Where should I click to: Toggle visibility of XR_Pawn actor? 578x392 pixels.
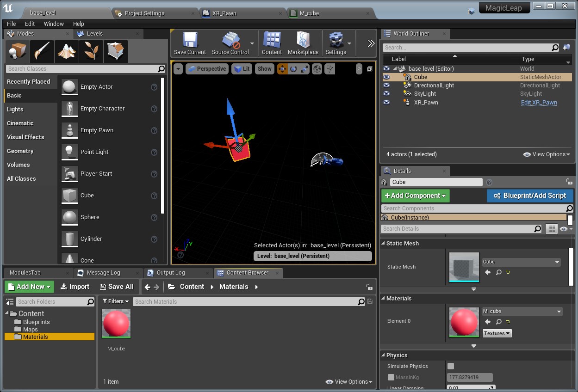(386, 103)
